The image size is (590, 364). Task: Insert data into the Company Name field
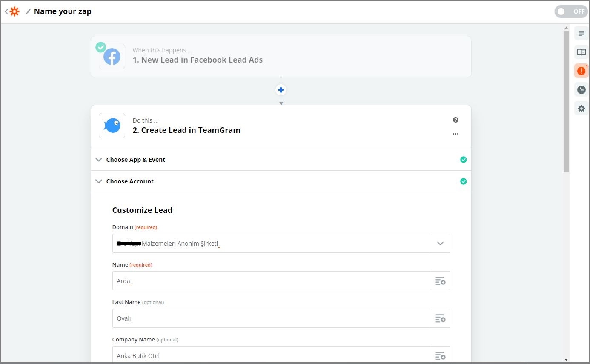(440, 355)
